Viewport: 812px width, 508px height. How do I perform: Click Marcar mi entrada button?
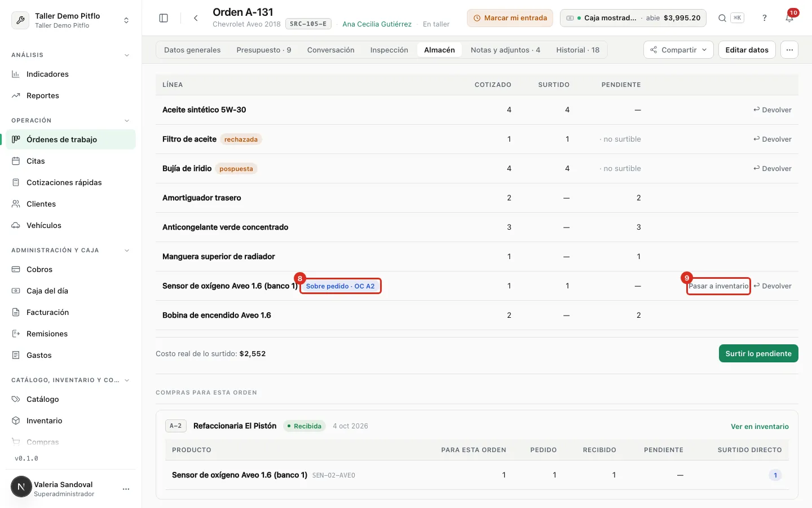click(x=510, y=18)
